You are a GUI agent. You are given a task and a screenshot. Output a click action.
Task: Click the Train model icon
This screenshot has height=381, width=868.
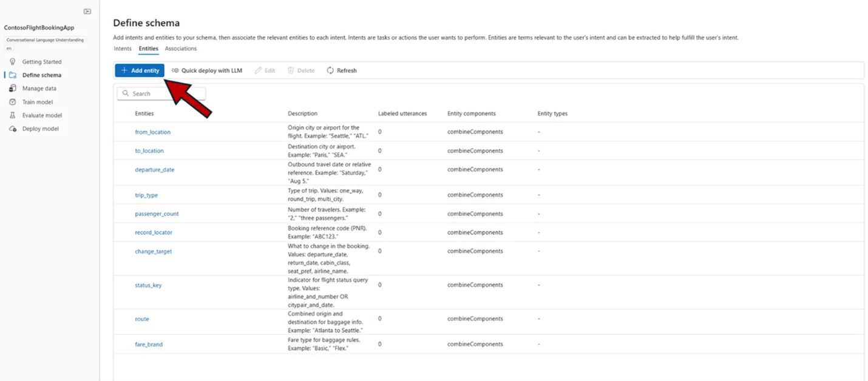coord(13,101)
